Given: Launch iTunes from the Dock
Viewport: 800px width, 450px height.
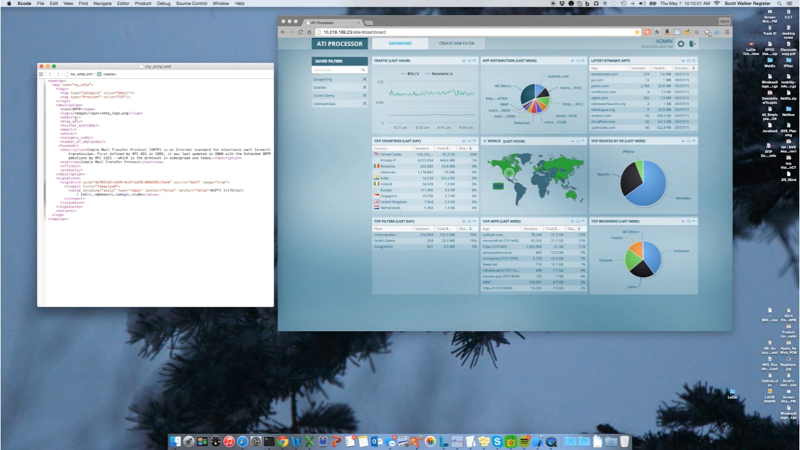Looking at the screenshot, I should [229, 442].
